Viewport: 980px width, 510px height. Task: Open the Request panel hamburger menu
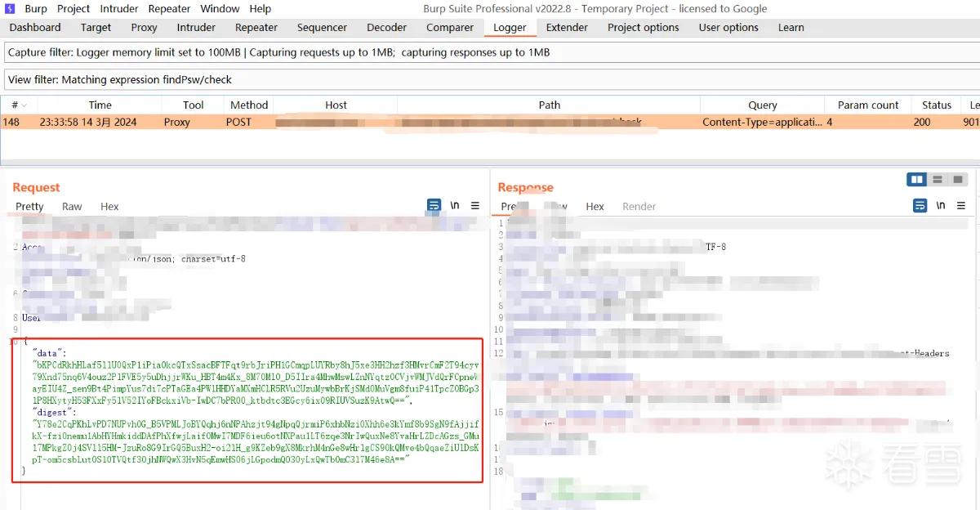475,206
